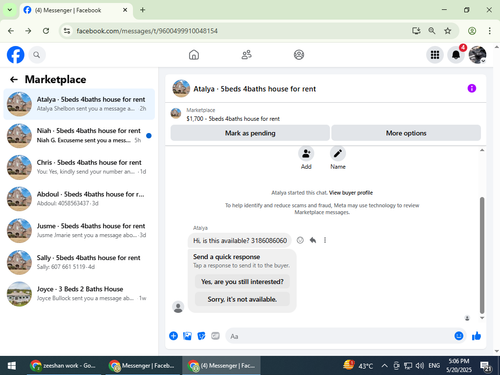The width and height of the screenshot is (500, 375).
Task: Click the Add people icon
Action: click(x=306, y=154)
